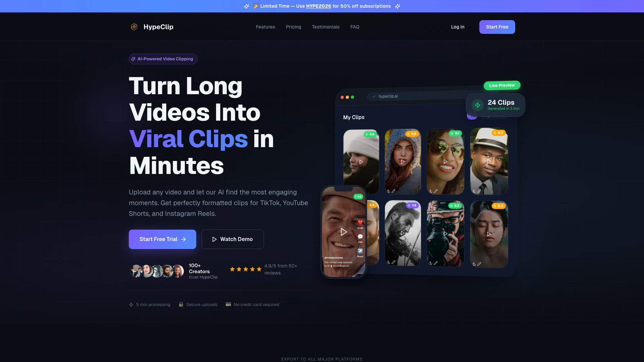The height and width of the screenshot is (362, 644).
Task: Click the Share arrow icon on phone
Action: [360, 251]
